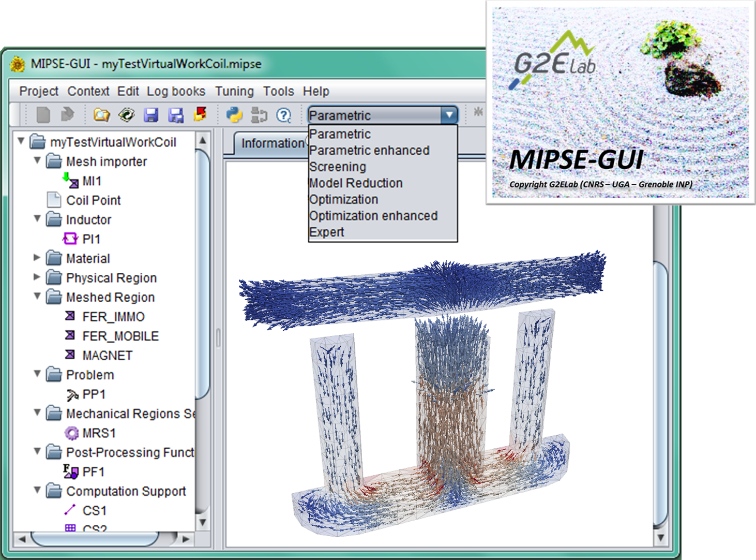Click the MIPSE-GUI splash screen image
The height and width of the screenshot is (560, 756).
pyautogui.click(x=621, y=102)
